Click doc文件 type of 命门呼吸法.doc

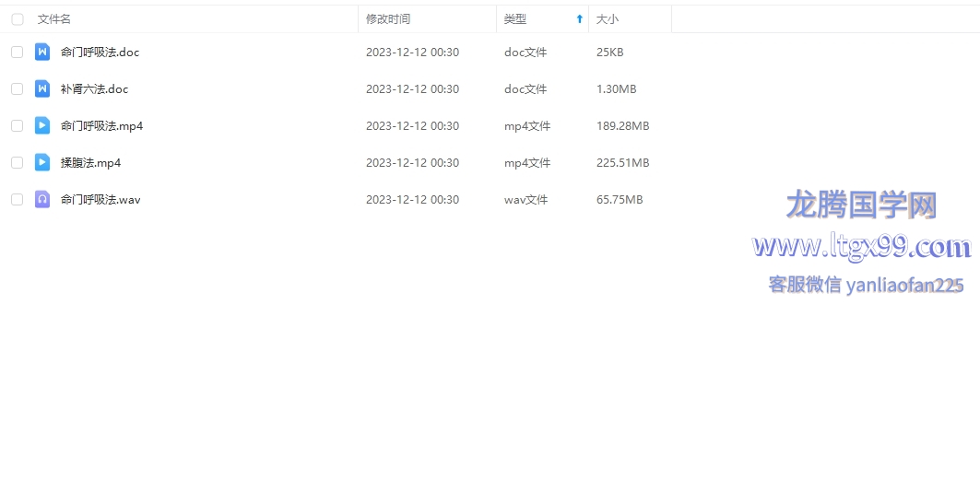525,52
